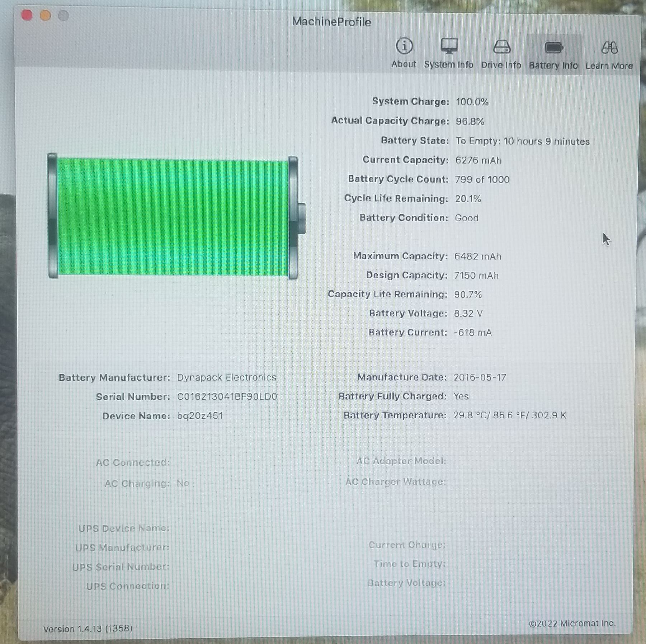
Task: Click the MachineProfile window title
Action: point(331,22)
